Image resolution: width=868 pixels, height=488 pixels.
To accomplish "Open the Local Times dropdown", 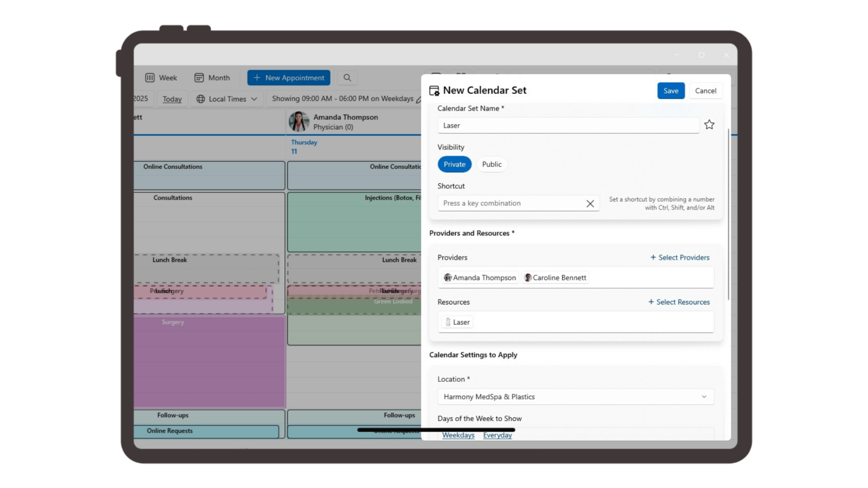I will pos(227,99).
